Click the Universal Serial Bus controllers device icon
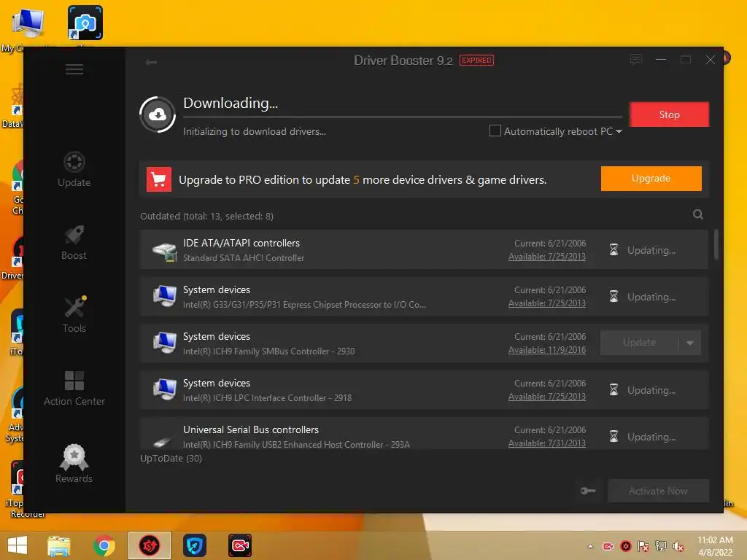The height and width of the screenshot is (560, 747). coord(163,441)
